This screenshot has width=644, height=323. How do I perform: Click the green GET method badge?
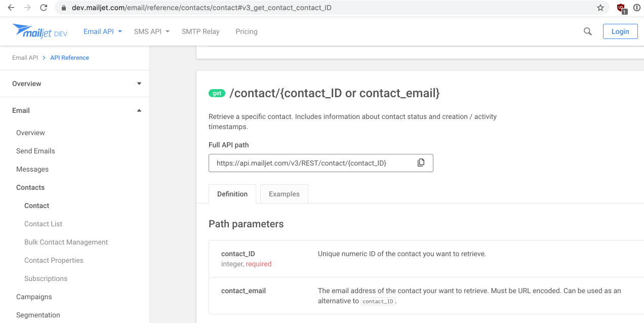[217, 93]
